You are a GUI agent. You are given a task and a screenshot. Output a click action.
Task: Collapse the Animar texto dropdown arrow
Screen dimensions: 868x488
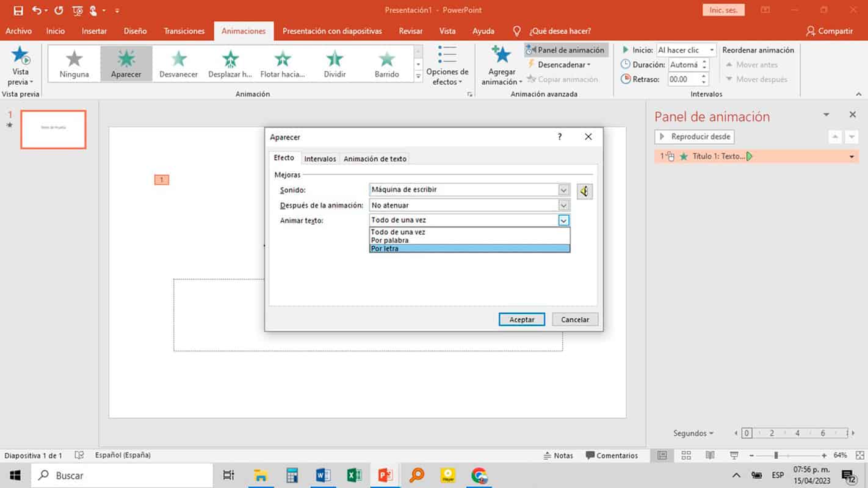pos(564,221)
